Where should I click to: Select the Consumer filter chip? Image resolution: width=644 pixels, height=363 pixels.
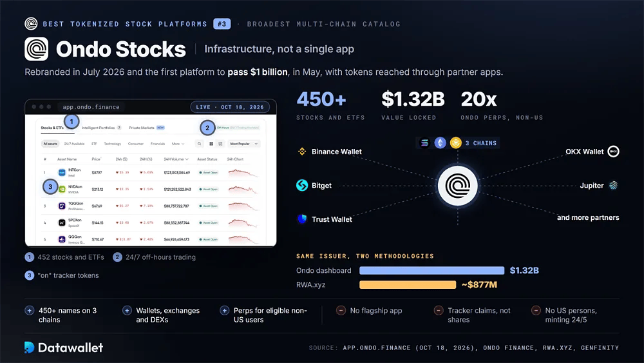tap(136, 144)
